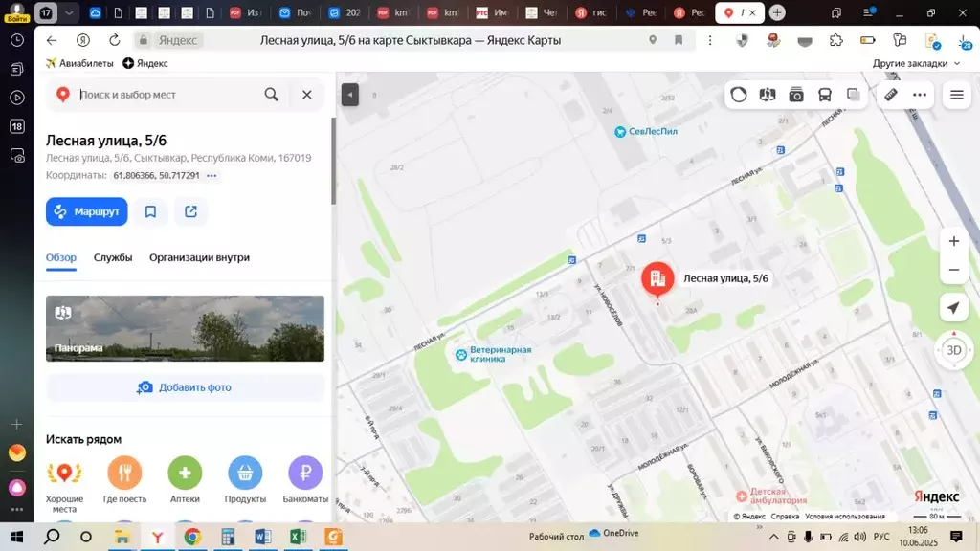Open Детская амбулатория on the map

click(x=772, y=496)
